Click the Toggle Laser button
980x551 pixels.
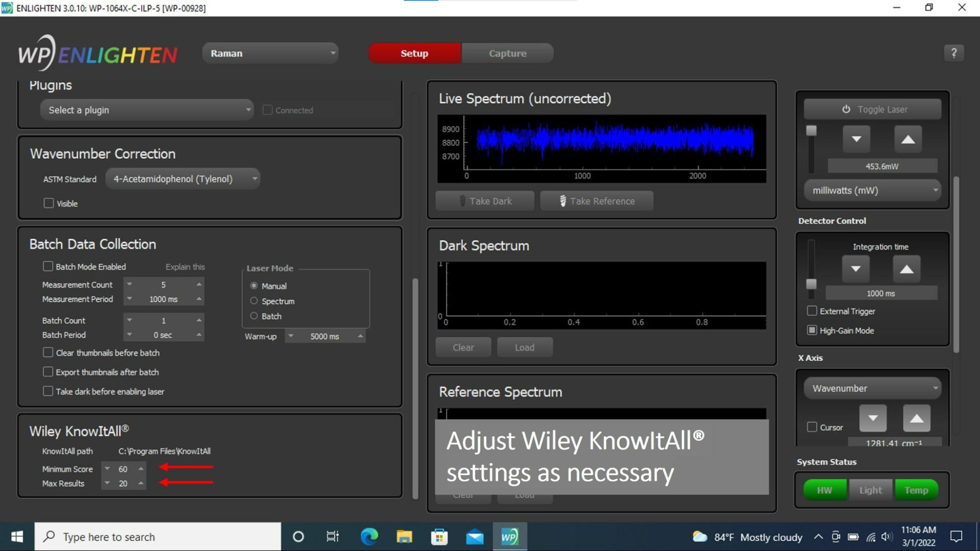tap(872, 109)
